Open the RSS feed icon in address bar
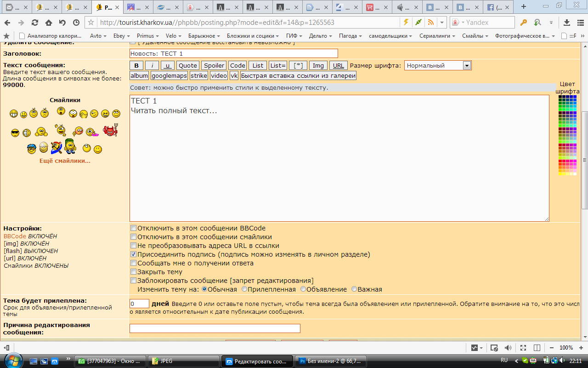 (430, 23)
